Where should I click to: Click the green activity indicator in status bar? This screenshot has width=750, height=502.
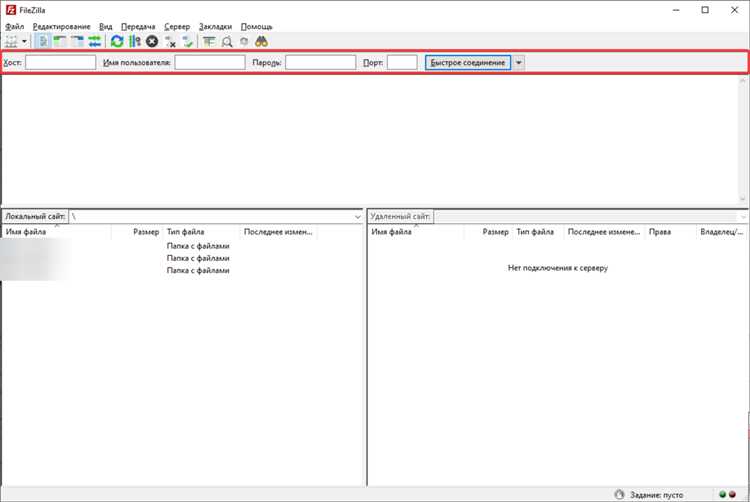tap(723, 494)
